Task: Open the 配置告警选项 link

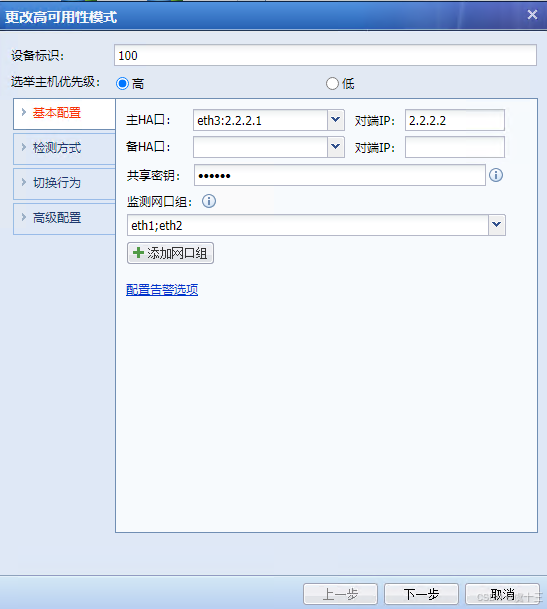Action: pos(162,290)
